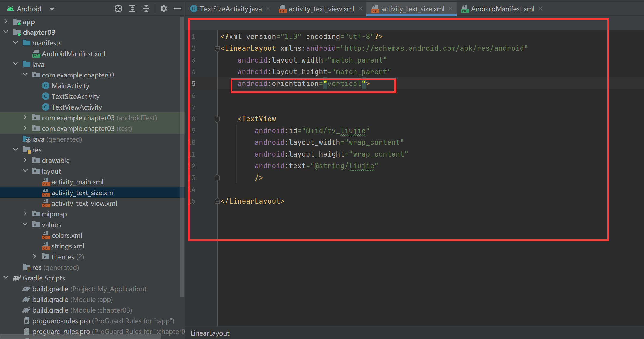Open build.gradle (Project: My_Application)
The height and width of the screenshot is (339, 644).
[89, 289]
